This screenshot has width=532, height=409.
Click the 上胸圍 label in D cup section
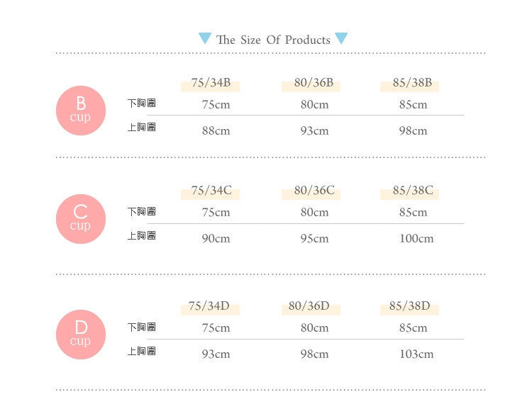point(141,351)
